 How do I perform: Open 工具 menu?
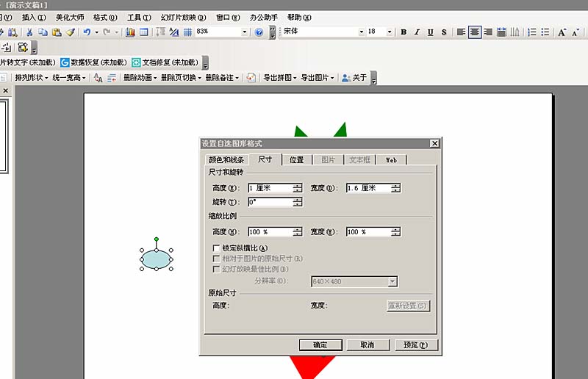(139, 17)
